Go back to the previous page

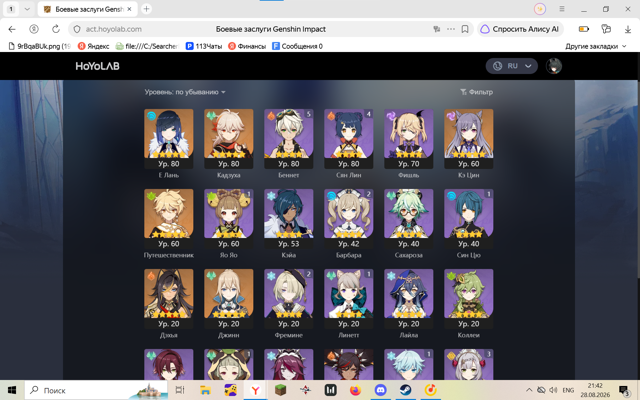[12, 29]
